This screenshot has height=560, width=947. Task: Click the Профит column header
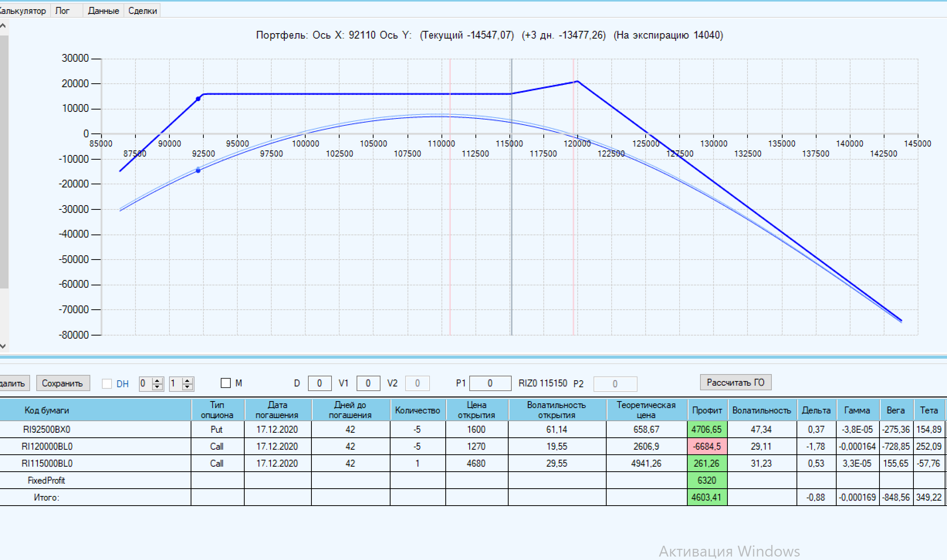707,410
